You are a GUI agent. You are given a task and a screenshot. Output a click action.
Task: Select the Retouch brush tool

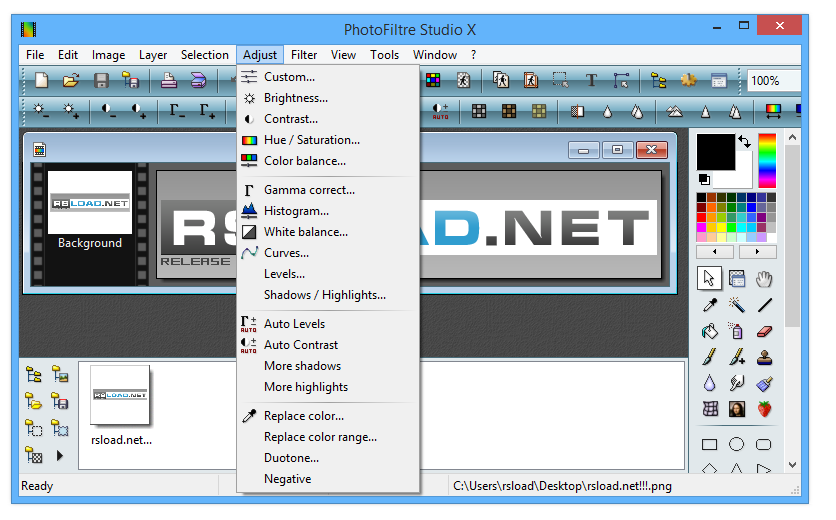(765, 383)
